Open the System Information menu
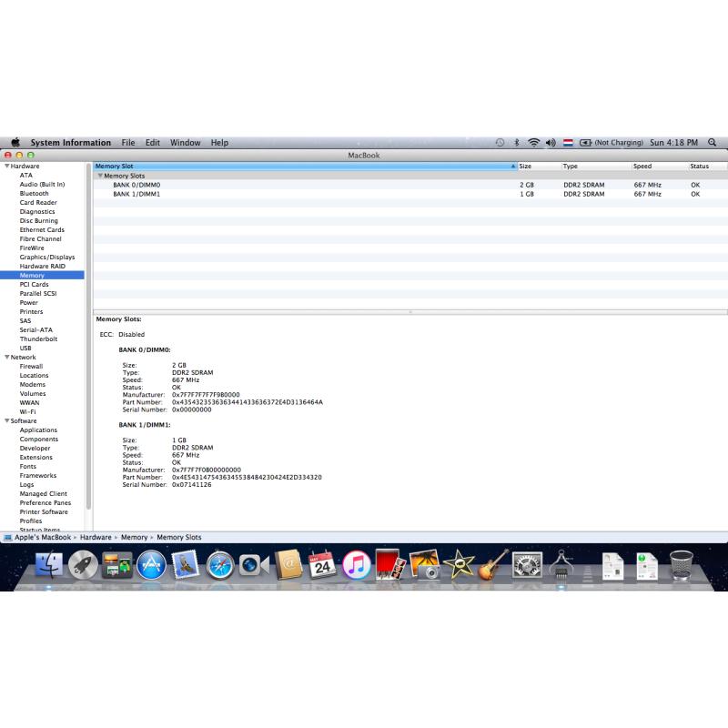The image size is (728, 728). (x=71, y=142)
